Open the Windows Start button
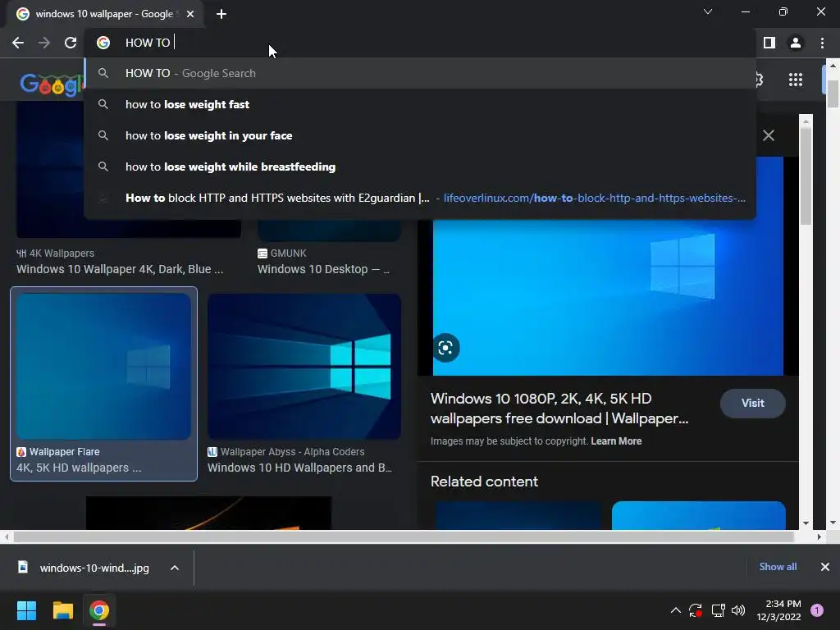 point(26,610)
